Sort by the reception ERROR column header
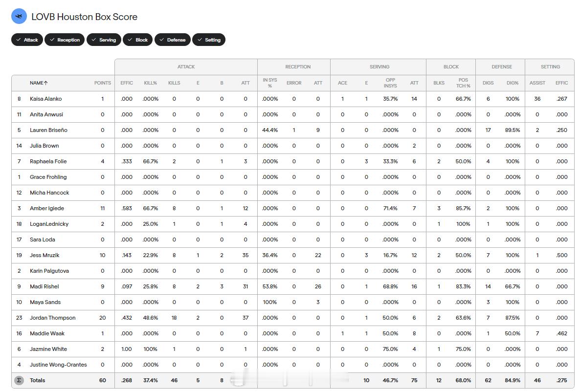This screenshot has height=392, width=580. pos(294,83)
